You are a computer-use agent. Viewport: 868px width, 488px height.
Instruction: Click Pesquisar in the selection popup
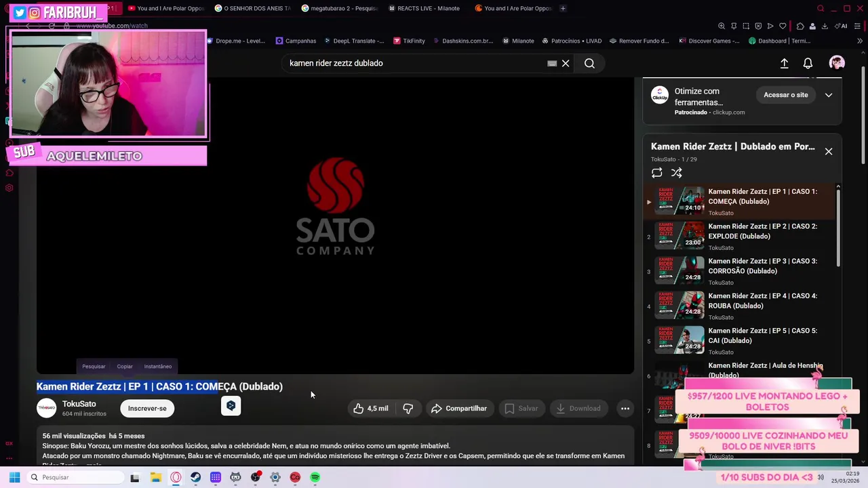(x=94, y=367)
